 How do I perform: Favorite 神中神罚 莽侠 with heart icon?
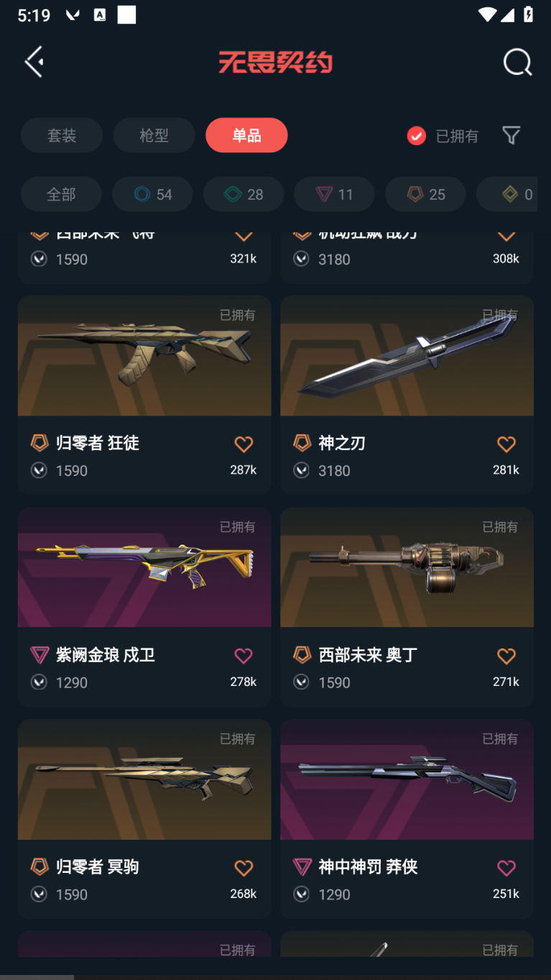point(506,868)
